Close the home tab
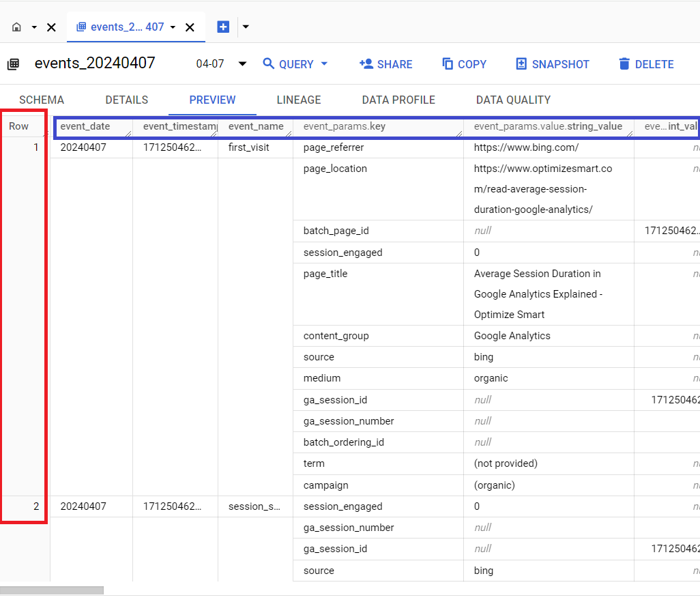Viewport: 700px width, 602px height. click(x=51, y=28)
